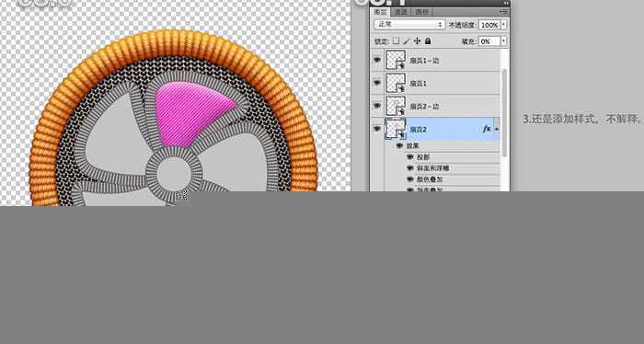Open the fill slider arrow
This screenshot has height=344, width=644.
503,41
